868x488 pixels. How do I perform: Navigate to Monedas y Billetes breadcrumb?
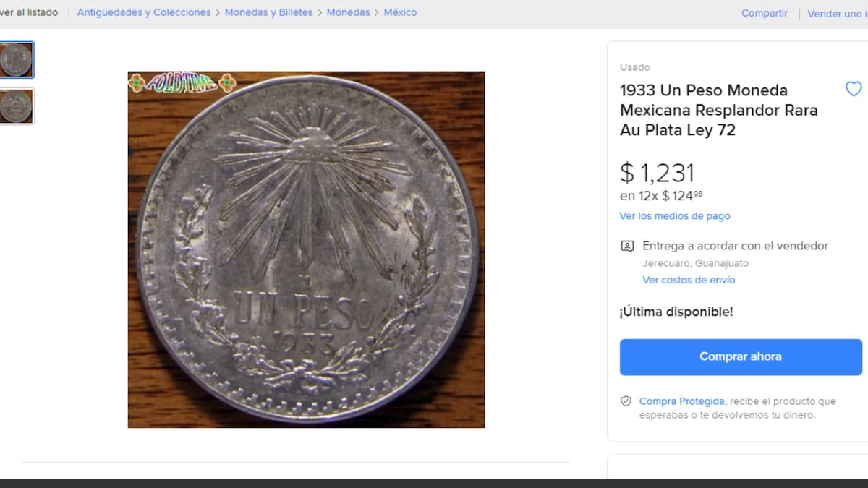coord(268,12)
